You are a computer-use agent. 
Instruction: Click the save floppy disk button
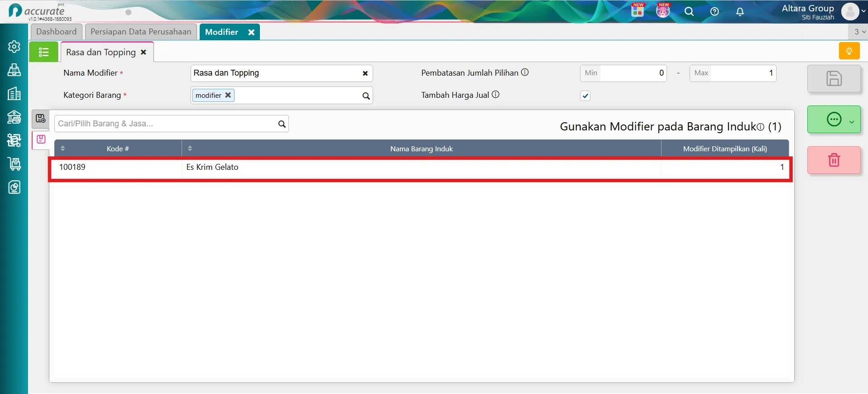tap(834, 78)
